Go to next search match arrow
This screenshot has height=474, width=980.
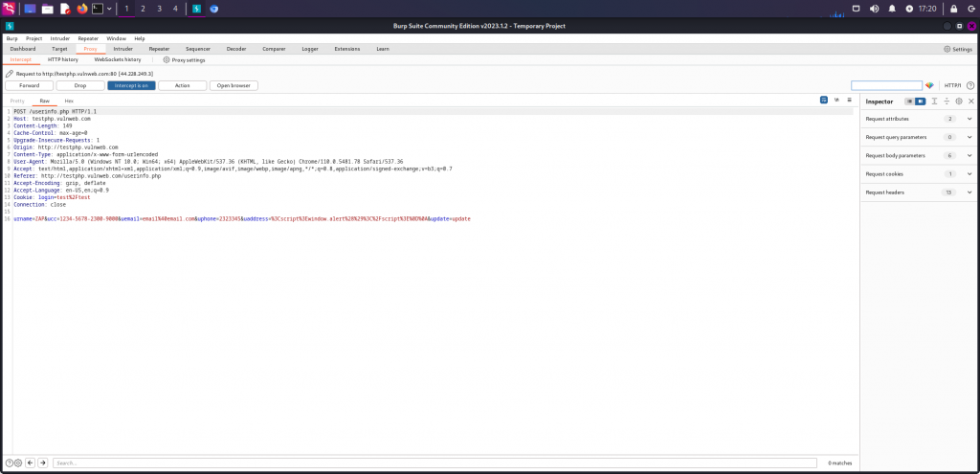[x=42, y=463]
